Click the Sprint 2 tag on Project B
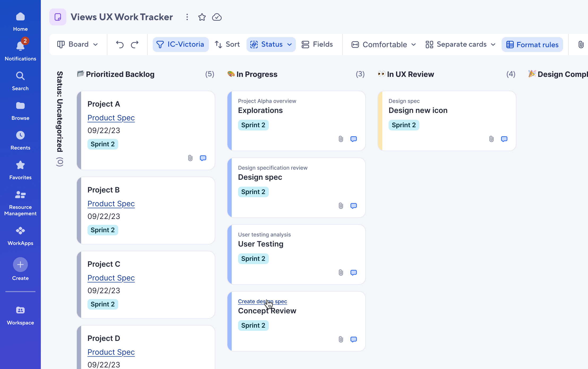This screenshot has width=588, height=369. tap(103, 230)
